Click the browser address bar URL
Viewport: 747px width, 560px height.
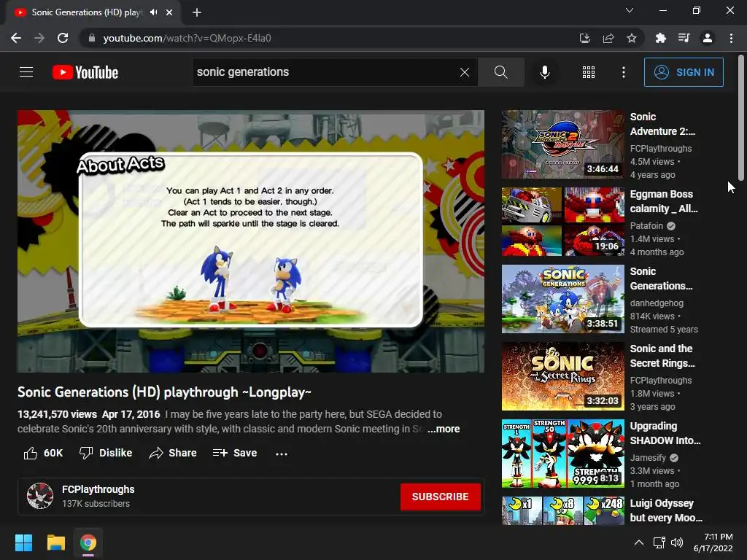pos(187,38)
